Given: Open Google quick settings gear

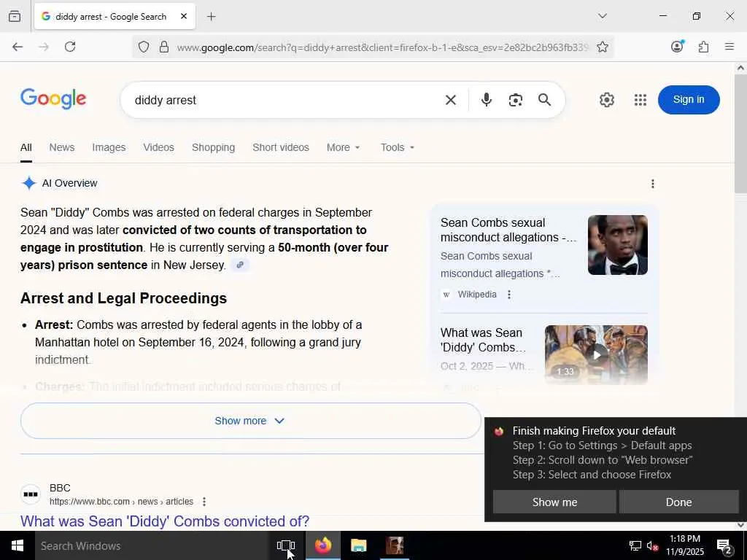Looking at the screenshot, I should coord(606,100).
